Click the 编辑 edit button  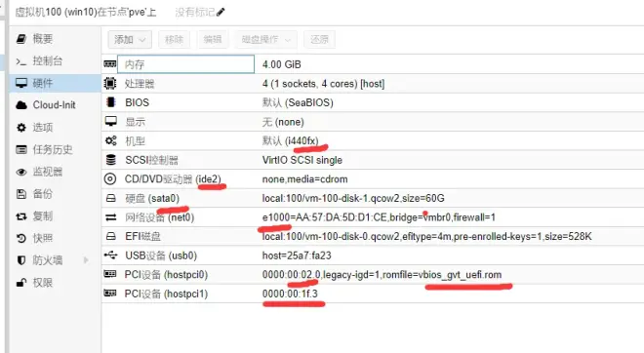pos(213,39)
